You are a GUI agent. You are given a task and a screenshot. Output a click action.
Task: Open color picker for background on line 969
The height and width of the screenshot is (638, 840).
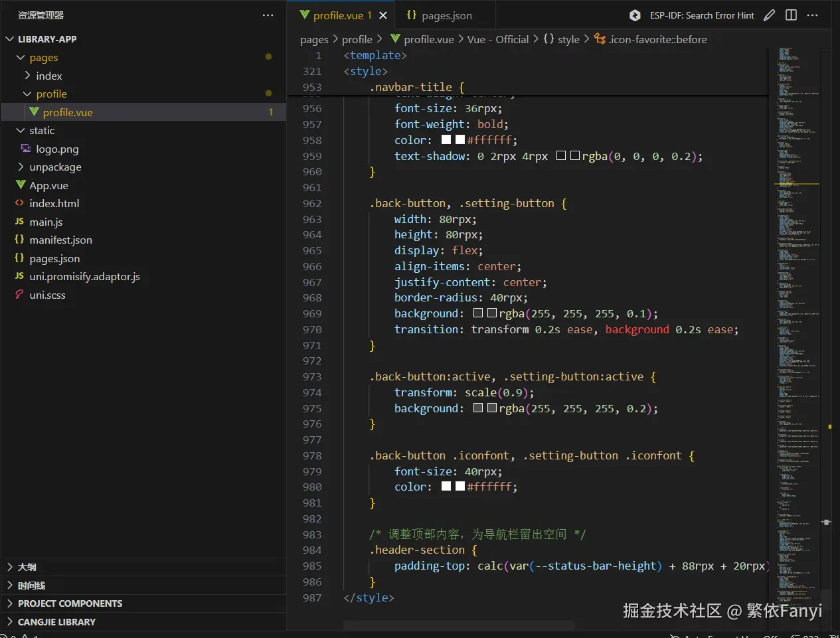coord(478,313)
